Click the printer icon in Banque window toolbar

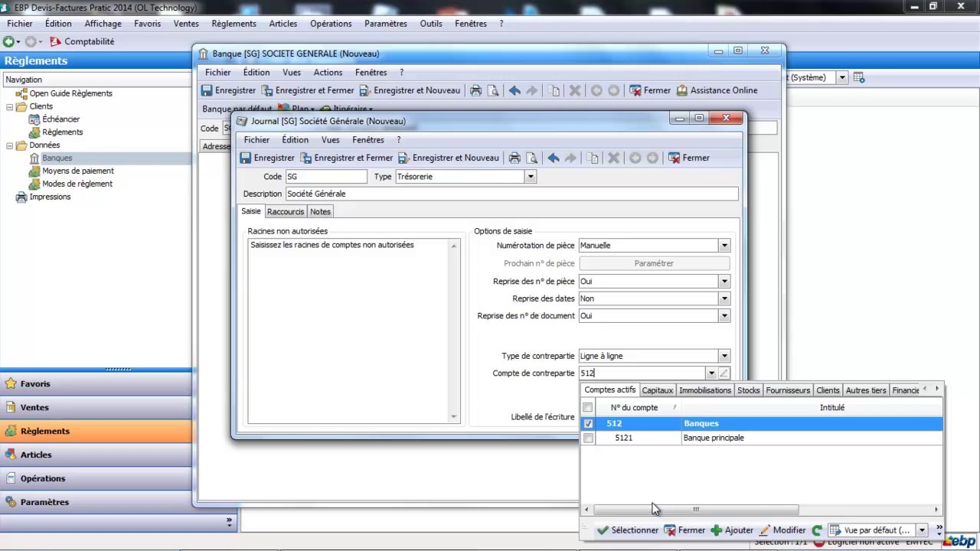[x=475, y=90]
